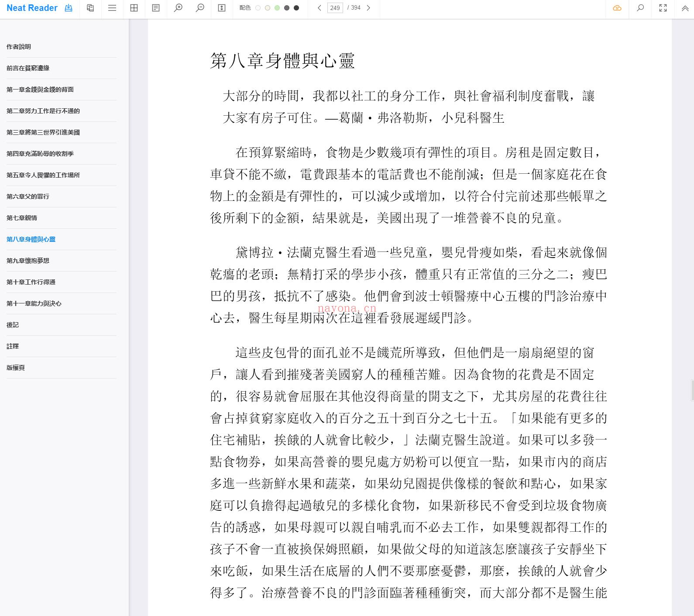694x616 pixels.
Task: Click the total pages text 394
Action: [x=356, y=8]
